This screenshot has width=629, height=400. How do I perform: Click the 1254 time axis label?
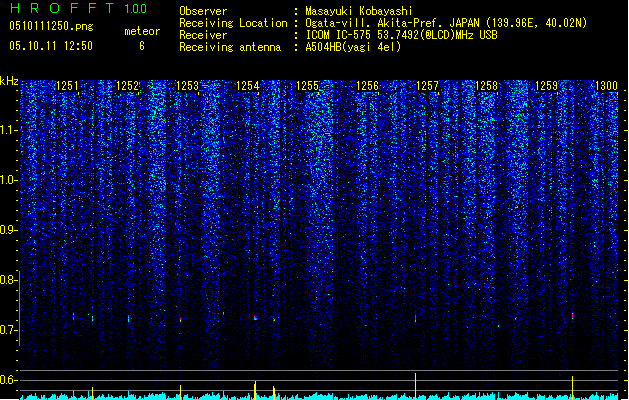[248, 86]
